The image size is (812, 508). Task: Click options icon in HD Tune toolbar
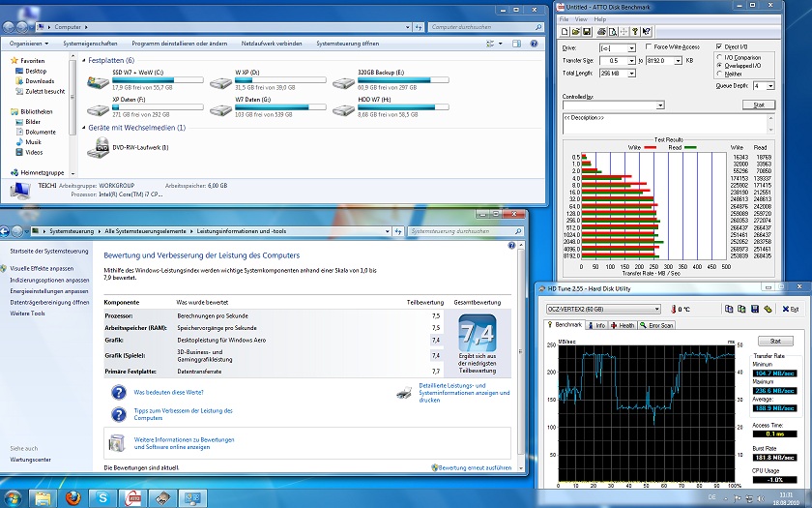tap(768, 309)
